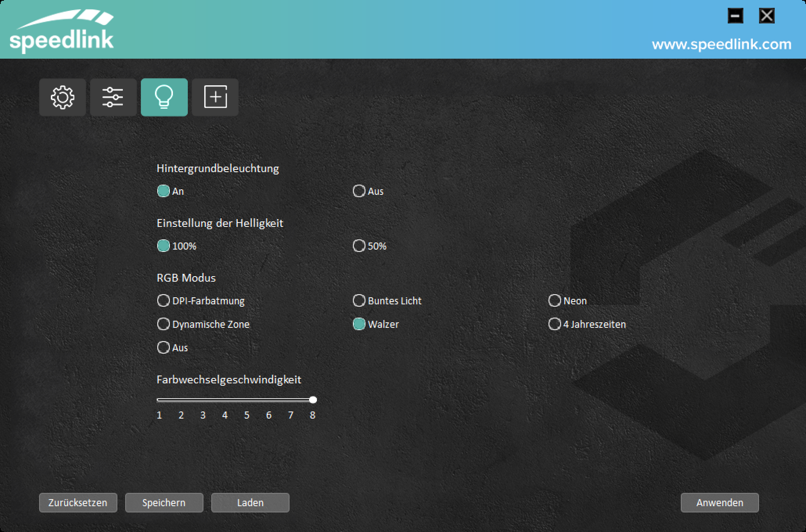The width and height of the screenshot is (806, 532).
Task: Enable the Dynamische Zone mode
Action: (164, 324)
